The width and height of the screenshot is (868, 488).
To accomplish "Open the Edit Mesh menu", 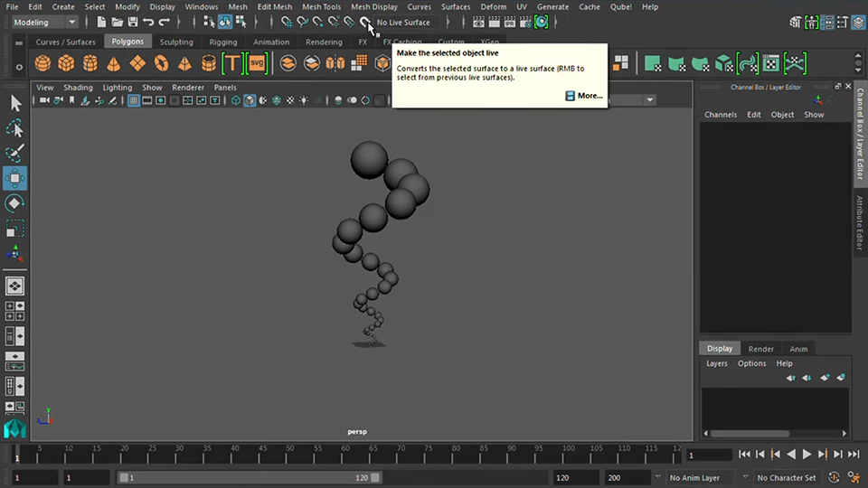I will 274,6.
